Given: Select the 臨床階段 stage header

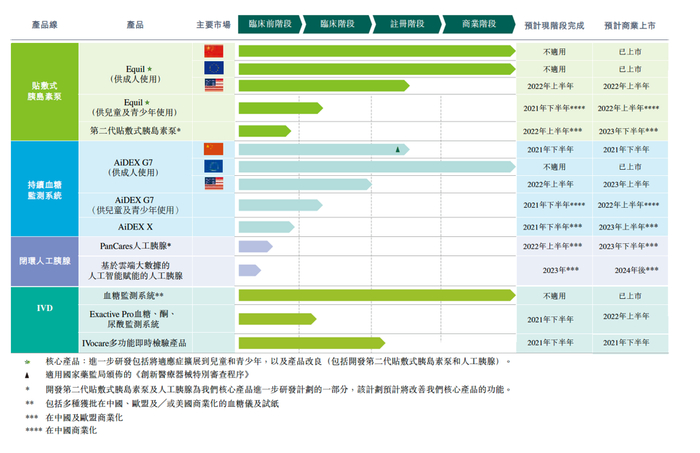Looking at the screenshot, I should click(x=338, y=24).
